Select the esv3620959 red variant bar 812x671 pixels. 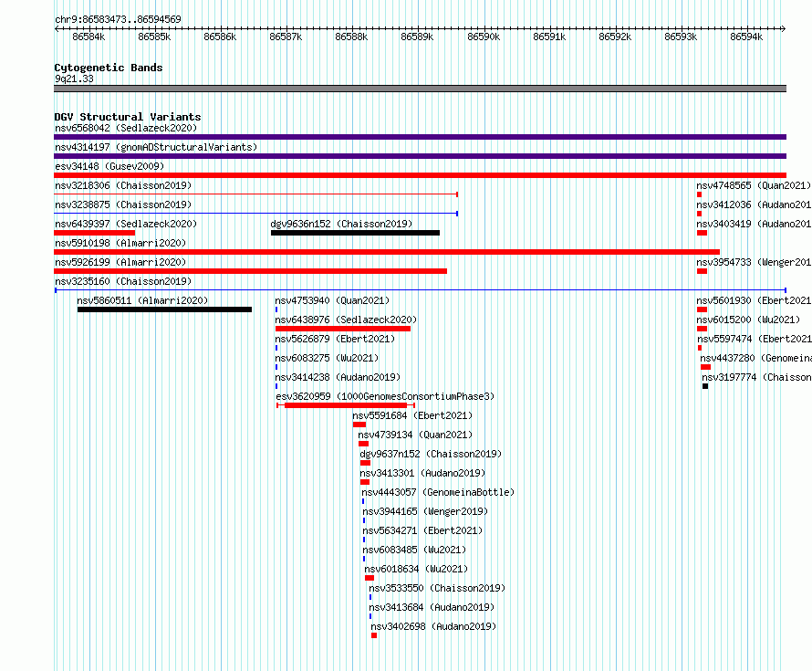[x=346, y=405]
